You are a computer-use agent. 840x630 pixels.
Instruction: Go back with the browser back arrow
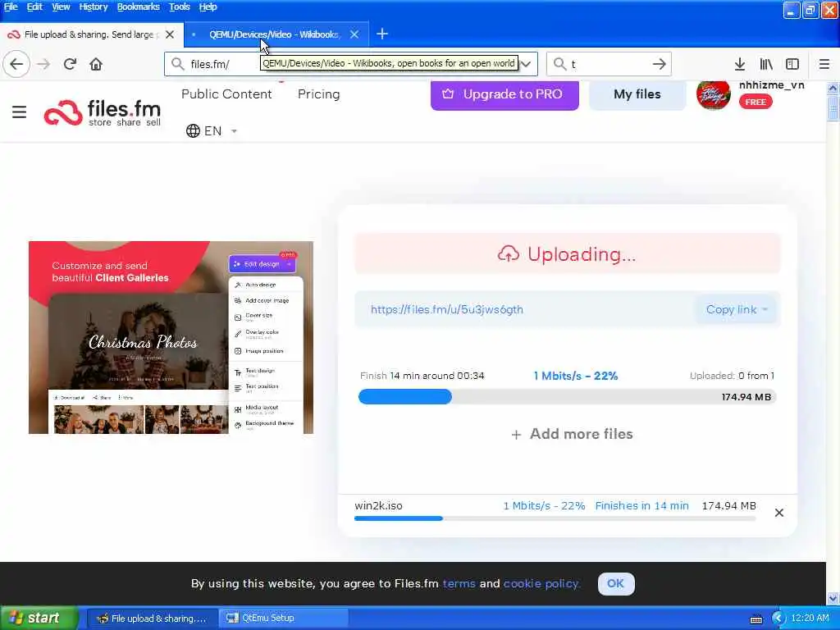coord(16,64)
